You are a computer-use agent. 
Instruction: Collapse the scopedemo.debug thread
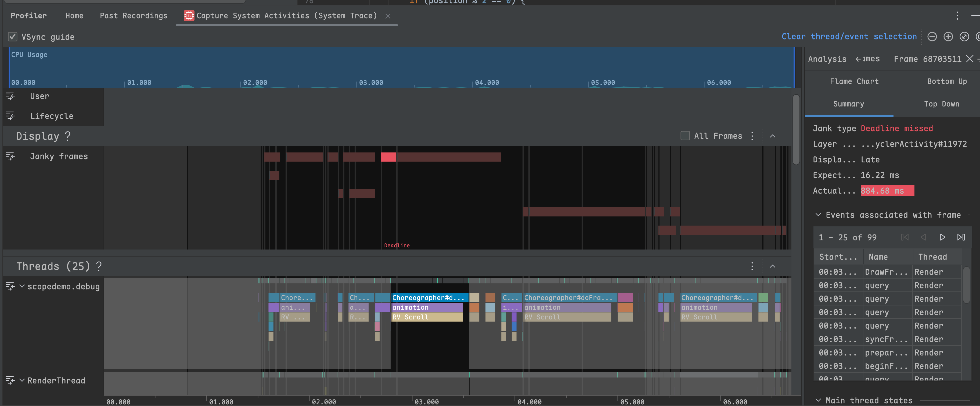22,286
